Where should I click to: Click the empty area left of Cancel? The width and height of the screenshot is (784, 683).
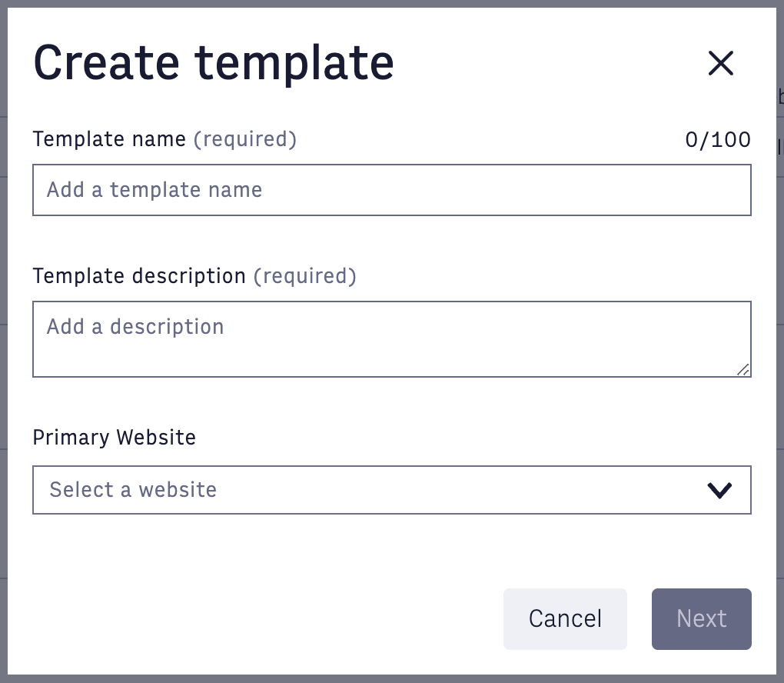click(261, 619)
